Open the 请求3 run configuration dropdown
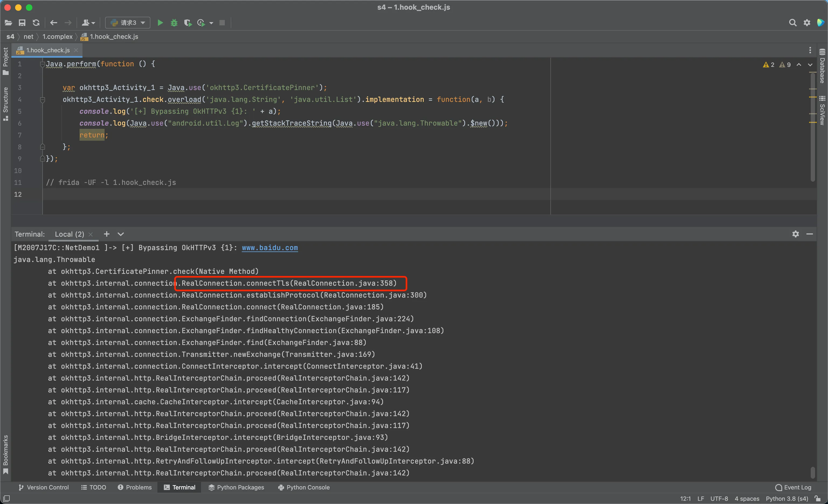Viewport: 828px width, 504px height. tap(128, 23)
